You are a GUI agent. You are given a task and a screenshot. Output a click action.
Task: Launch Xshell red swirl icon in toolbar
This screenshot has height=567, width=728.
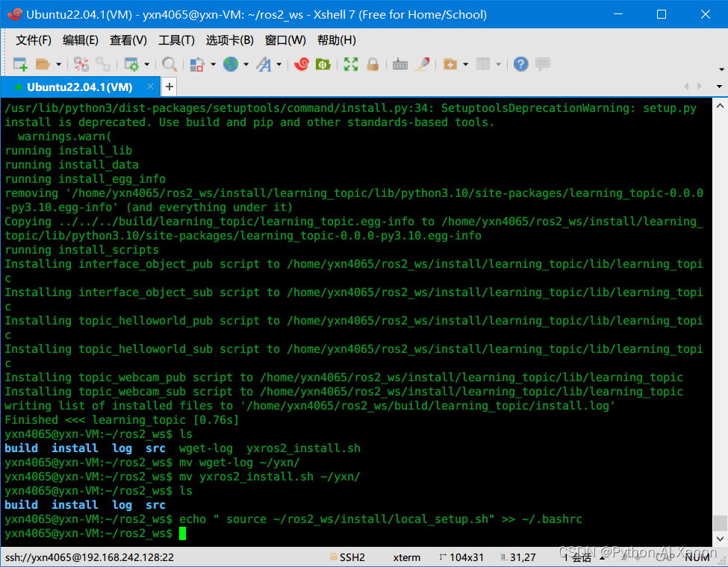coord(302,64)
